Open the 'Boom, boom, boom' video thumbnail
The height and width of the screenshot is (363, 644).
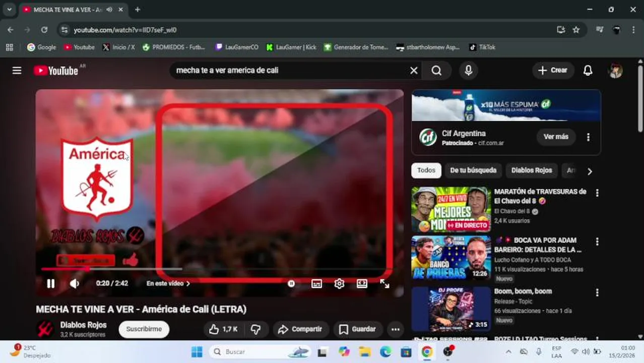(451, 309)
